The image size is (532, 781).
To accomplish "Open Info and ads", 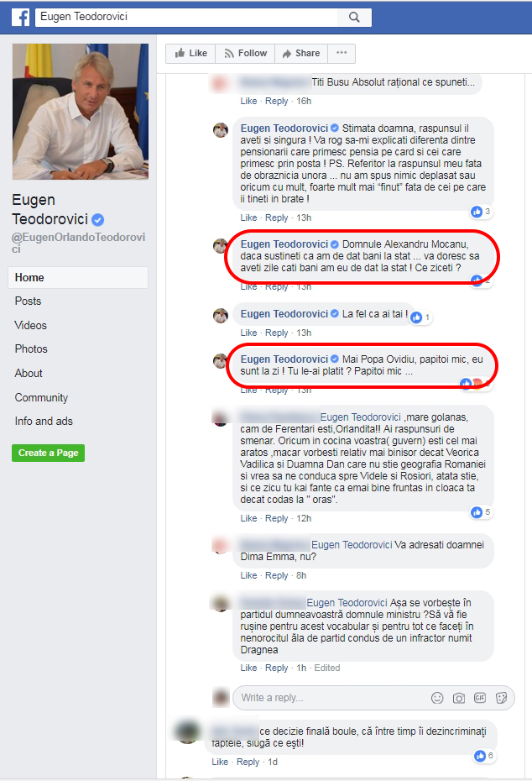I will 44,422.
